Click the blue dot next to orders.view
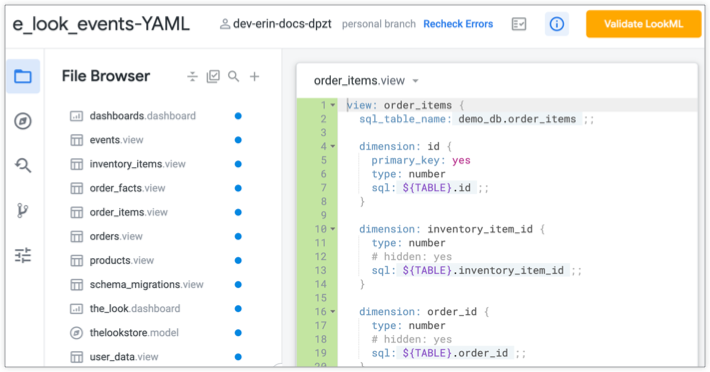This screenshot has width=710, height=372. click(x=238, y=237)
